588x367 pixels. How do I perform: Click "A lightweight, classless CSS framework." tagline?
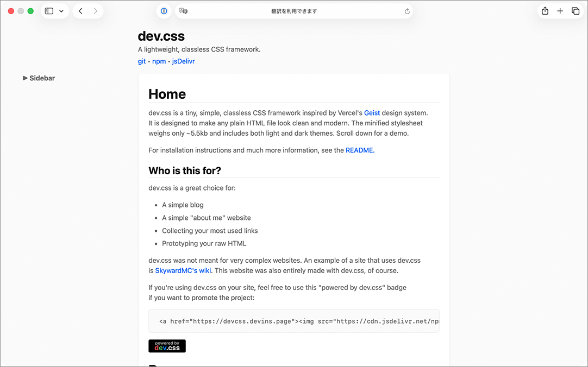(199, 49)
